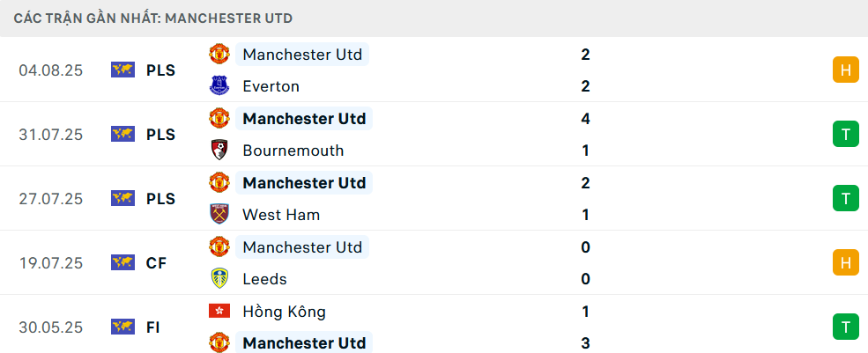Screen dimensions: 868x353
Task: Click the Leeds club crest icon
Action: coord(219,279)
